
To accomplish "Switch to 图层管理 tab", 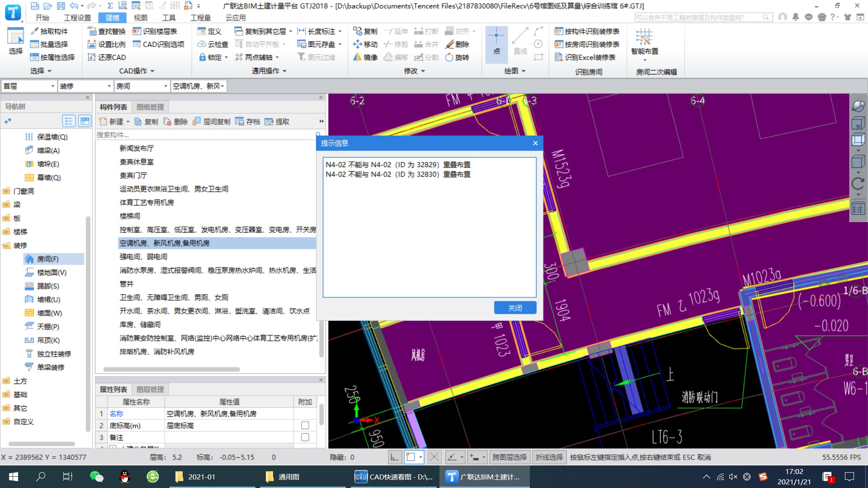I will (x=150, y=389).
